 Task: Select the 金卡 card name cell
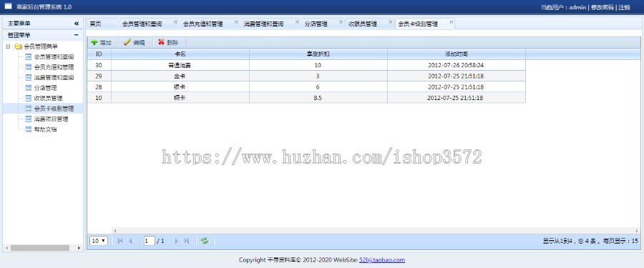(180, 76)
